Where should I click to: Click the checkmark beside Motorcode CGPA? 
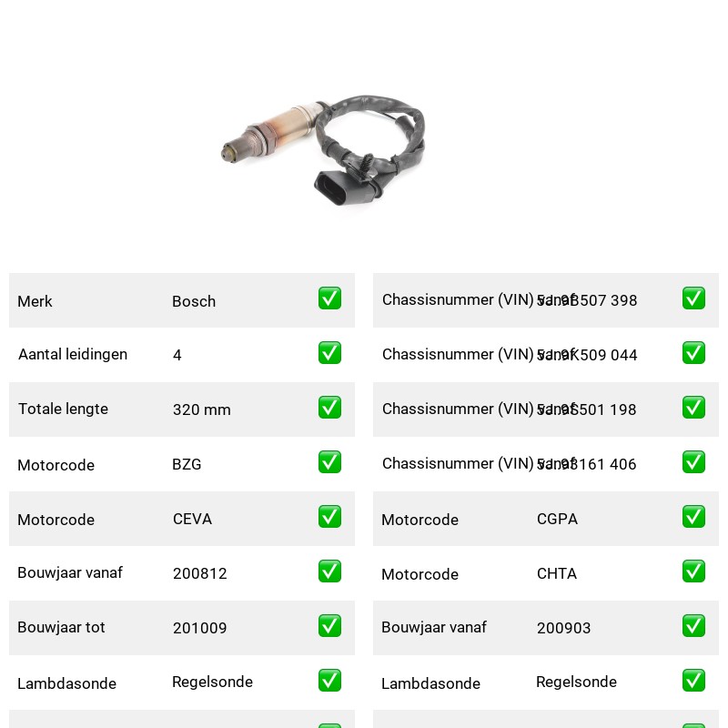click(x=693, y=517)
